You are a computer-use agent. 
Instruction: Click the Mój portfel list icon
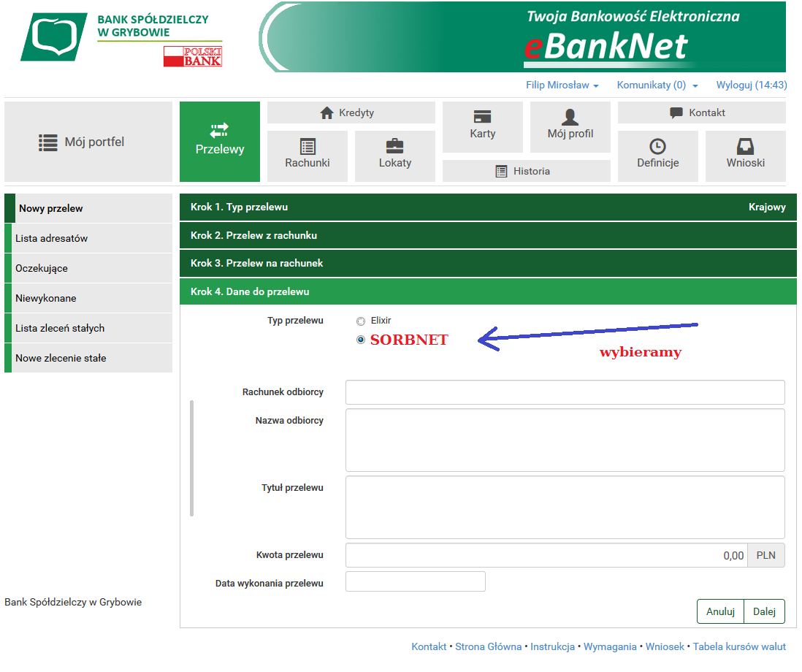(x=48, y=142)
